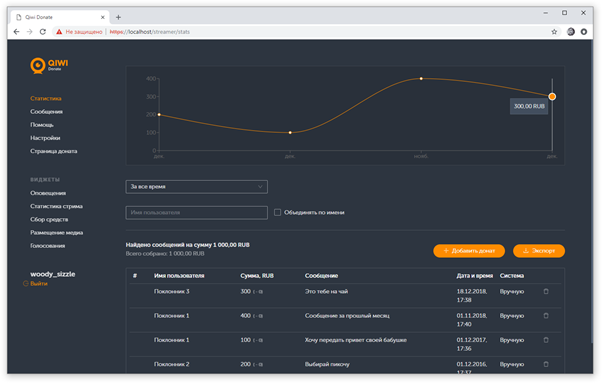Select the 200 starting chart point
Screen dimensions: 602x383
pos(159,114)
